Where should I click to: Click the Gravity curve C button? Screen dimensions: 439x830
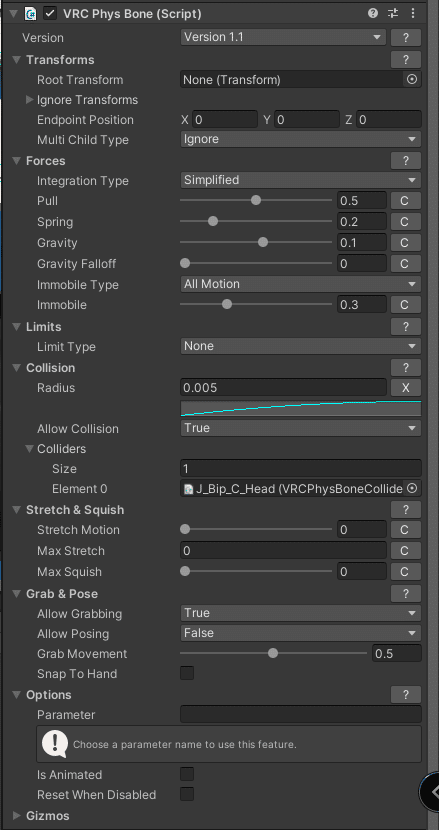pyautogui.click(x=406, y=242)
